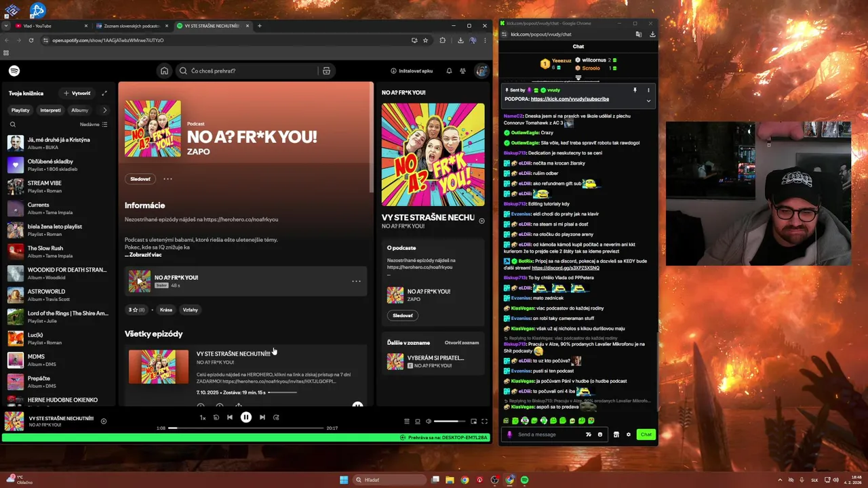Open miniplayer icon in player bar
Screen dimensions: 868x488
[x=473, y=421]
